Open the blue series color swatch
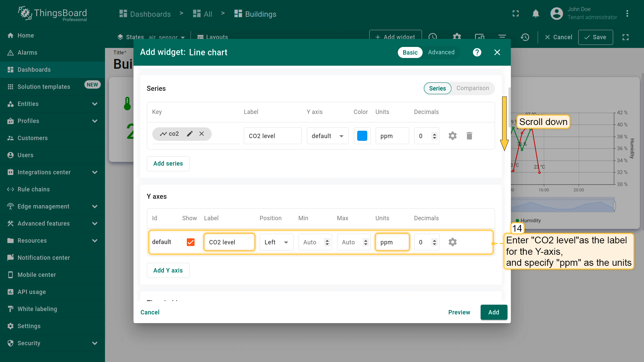Screen dimensions: 644x362 (x=362, y=136)
